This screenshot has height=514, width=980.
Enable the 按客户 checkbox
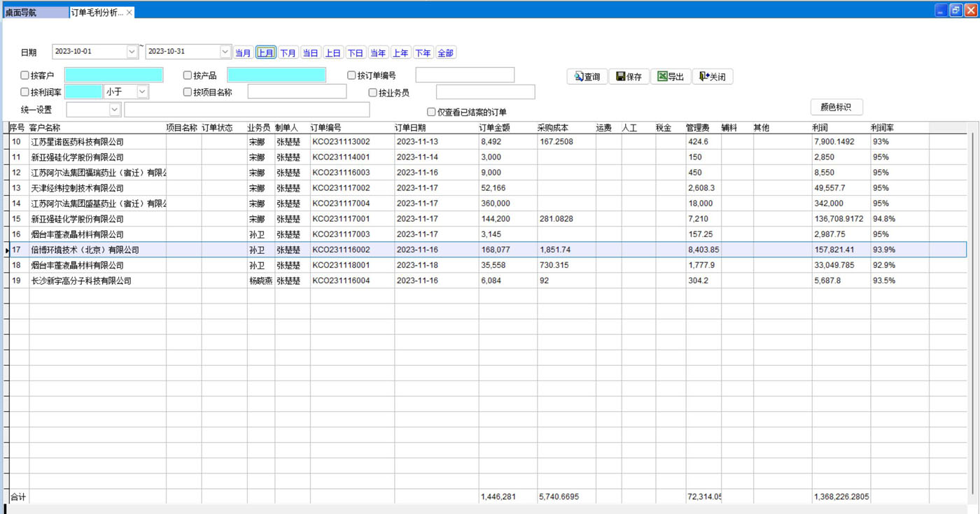(25, 76)
